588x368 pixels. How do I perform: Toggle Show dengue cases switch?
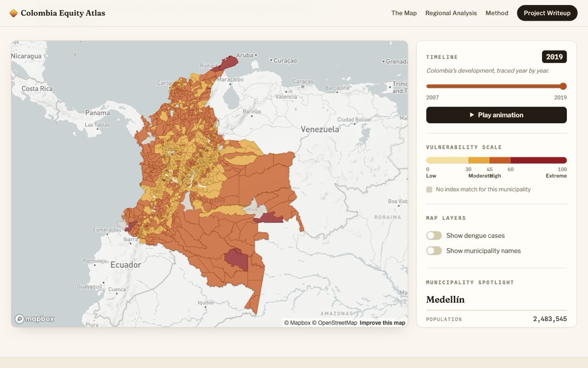[434, 236]
